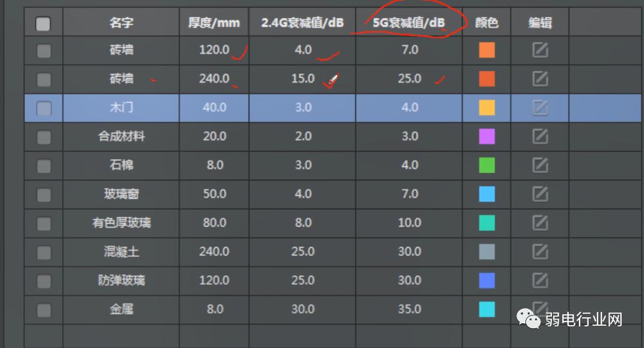Check the checkbox for the first 砖墙 row
644x348 pixels.
(43, 50)
